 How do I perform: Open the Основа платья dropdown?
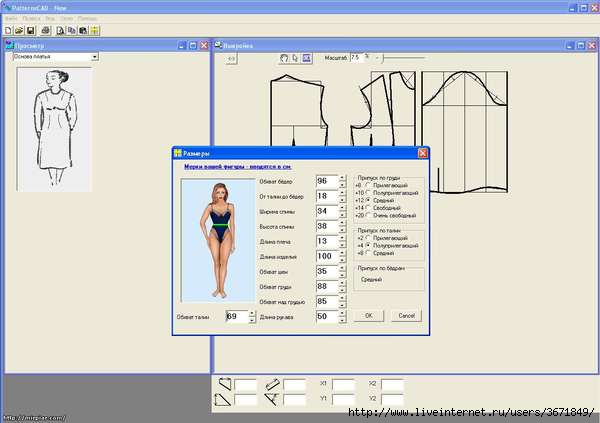[95, 57]
